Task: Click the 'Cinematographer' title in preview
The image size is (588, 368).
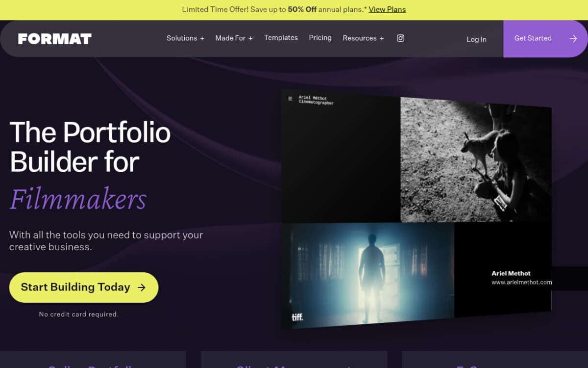Action: pyautogui.click(x=316, y=103)
